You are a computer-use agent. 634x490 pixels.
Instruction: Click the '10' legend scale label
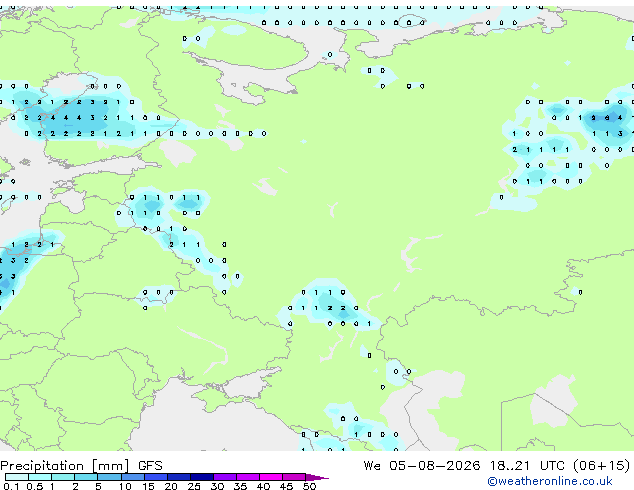(x=125, y=486)
